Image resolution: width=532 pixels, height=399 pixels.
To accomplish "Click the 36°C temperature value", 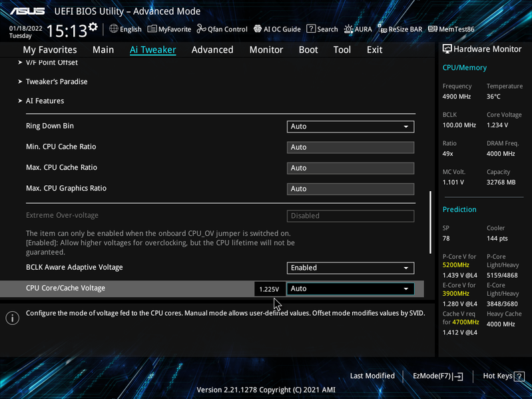I will [x=493, y=97].
